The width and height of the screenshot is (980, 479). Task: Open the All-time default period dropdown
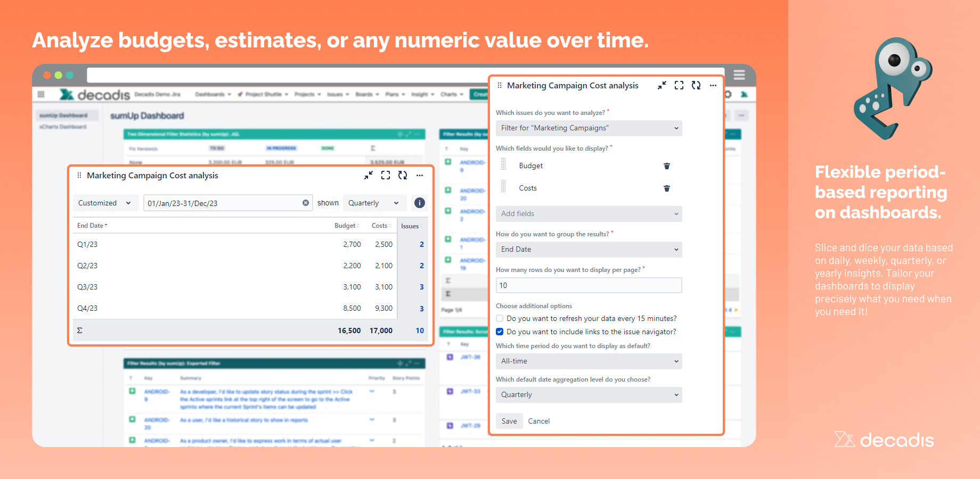click(589, 361)
